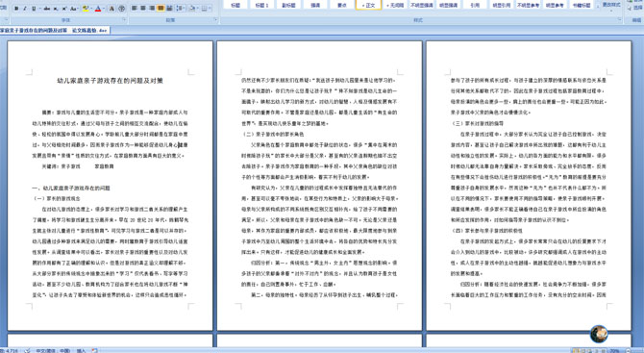This screenshot has width=644, height=353.
Task: Toggle italic formatting
Action: pyautogui.click(x=25, y=9)
